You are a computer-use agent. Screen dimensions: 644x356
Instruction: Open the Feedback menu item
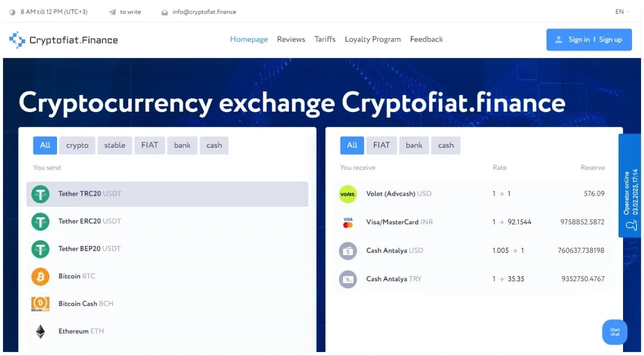pos(426,39)
